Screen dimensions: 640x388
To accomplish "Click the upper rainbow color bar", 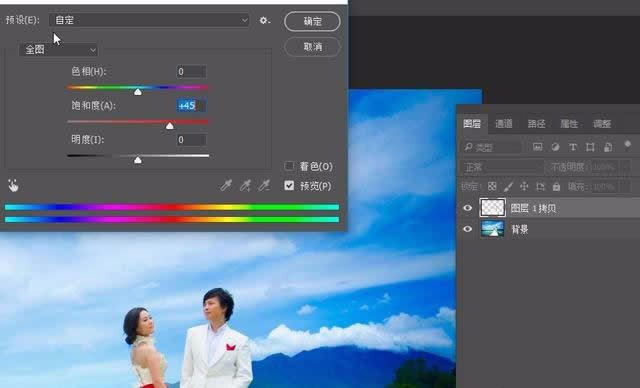I will coord(172,207).
